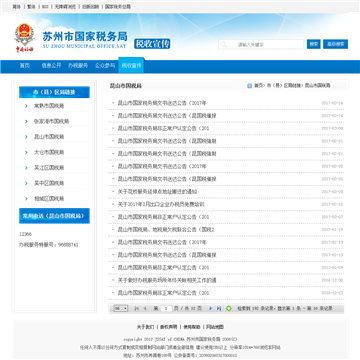Click the 高级搜索 advanced search button
Image resolution: width=360 pixels, height=360 pixels.
coord(335,44)
